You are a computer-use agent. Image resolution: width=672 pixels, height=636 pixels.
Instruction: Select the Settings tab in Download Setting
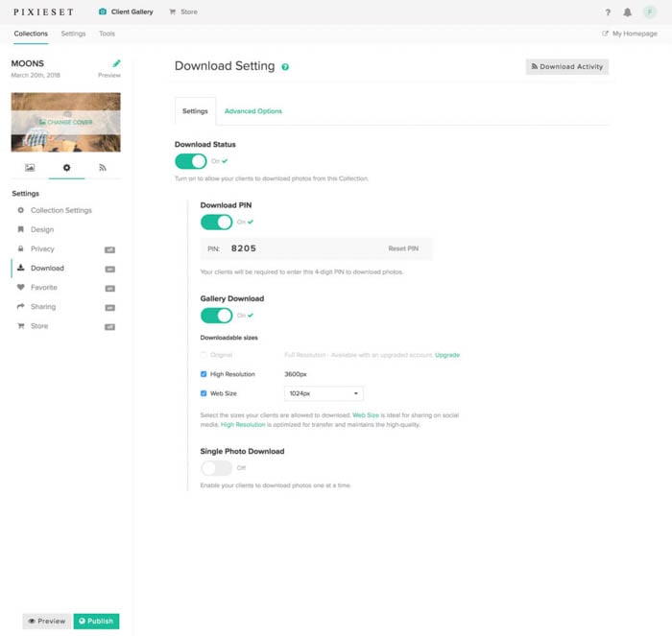pyautogui.click(x=195, y=111)
